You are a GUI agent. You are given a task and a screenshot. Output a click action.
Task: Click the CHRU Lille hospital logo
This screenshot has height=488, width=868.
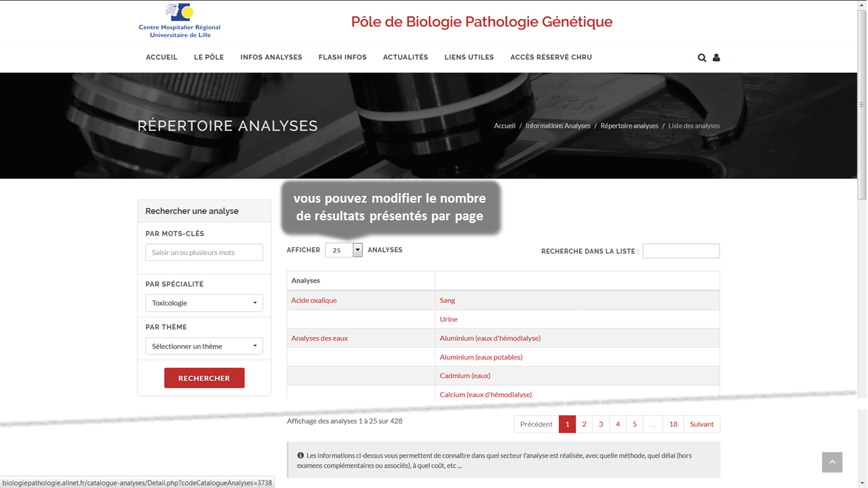point(180,21)
